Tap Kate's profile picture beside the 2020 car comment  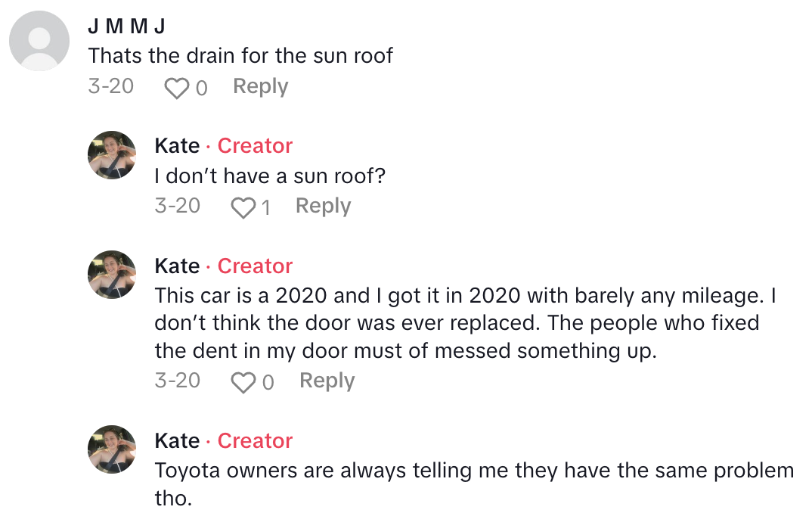pos(112,275)
